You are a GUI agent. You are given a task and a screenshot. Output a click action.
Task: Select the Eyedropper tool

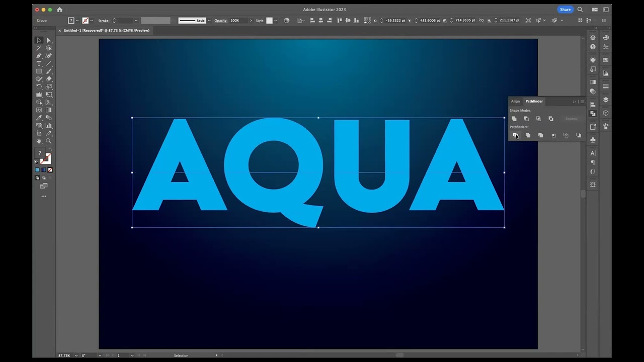point(39,118)
